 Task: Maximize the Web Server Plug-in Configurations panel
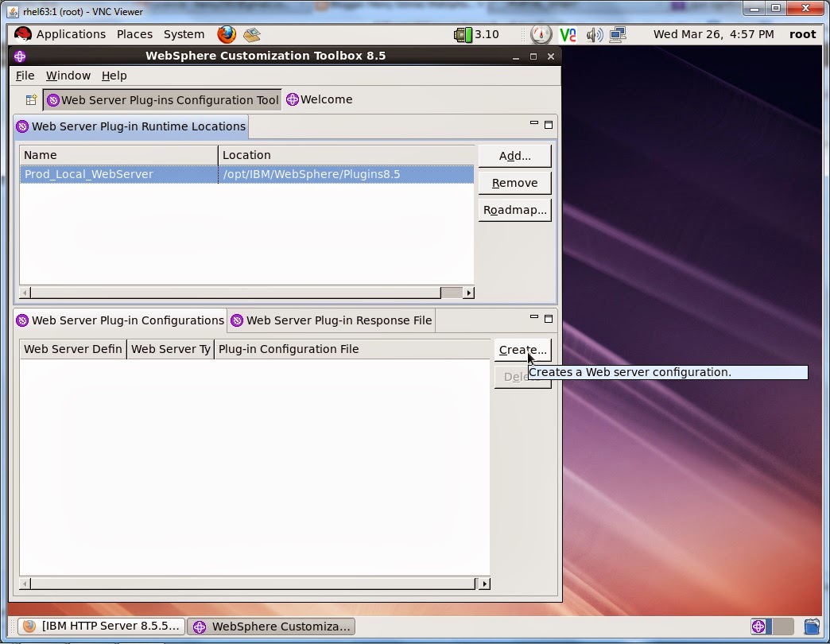point(548,318)
